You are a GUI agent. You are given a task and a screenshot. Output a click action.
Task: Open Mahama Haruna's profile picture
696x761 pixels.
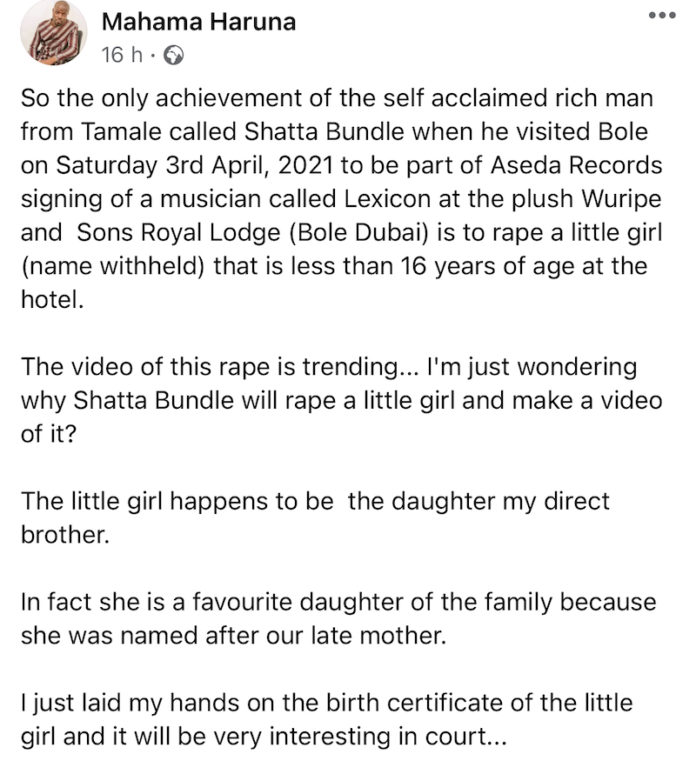(x=53, y=33)
